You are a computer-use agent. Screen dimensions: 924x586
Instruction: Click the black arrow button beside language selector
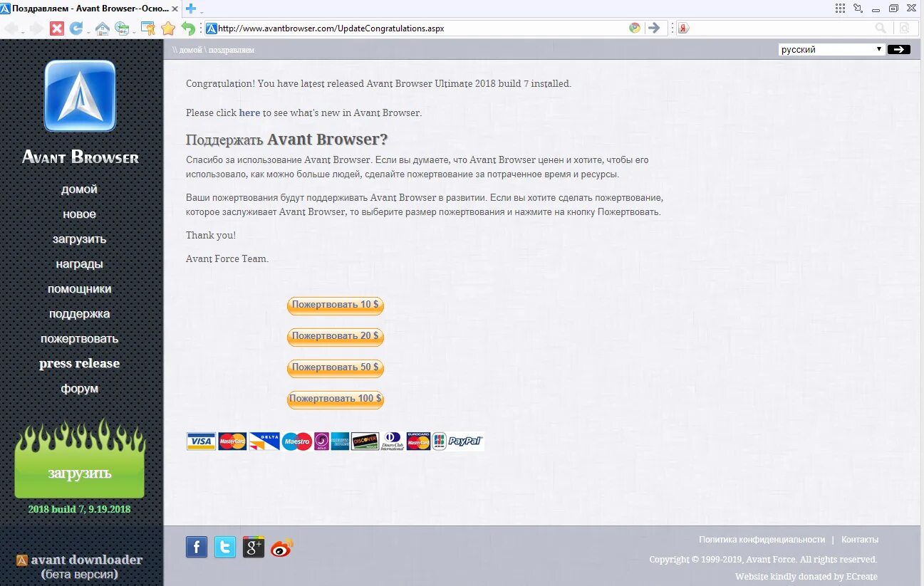[x=899, y=49]
